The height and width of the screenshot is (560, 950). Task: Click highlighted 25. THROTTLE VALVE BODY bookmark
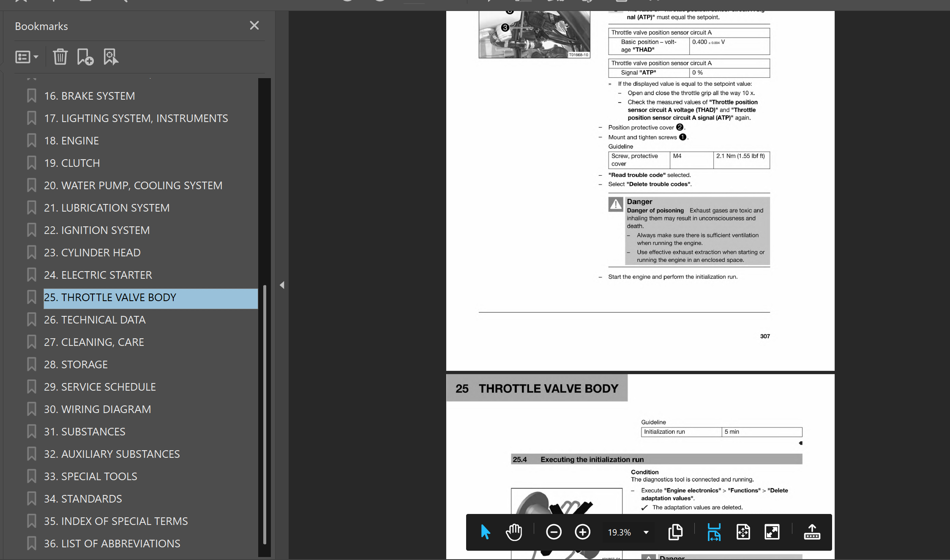pyautogui.click(x=150, y=298)
